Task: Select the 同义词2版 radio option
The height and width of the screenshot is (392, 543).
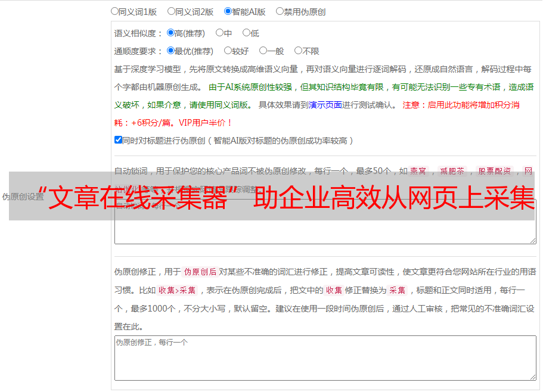Action: tap(171, 11)
